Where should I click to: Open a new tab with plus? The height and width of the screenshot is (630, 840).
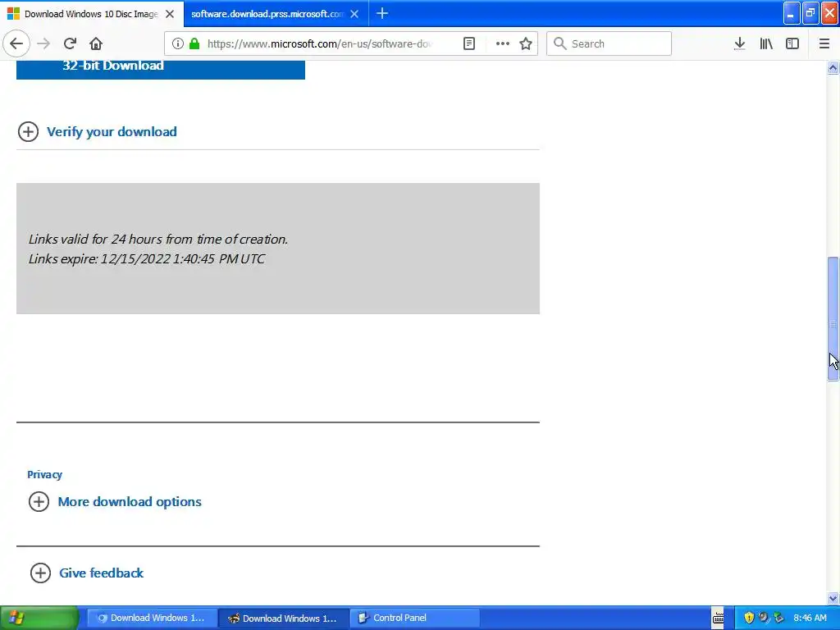382,14
